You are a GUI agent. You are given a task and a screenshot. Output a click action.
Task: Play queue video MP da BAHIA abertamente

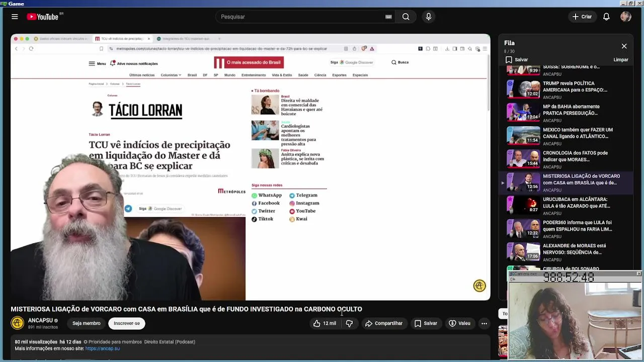click(571, 110)
